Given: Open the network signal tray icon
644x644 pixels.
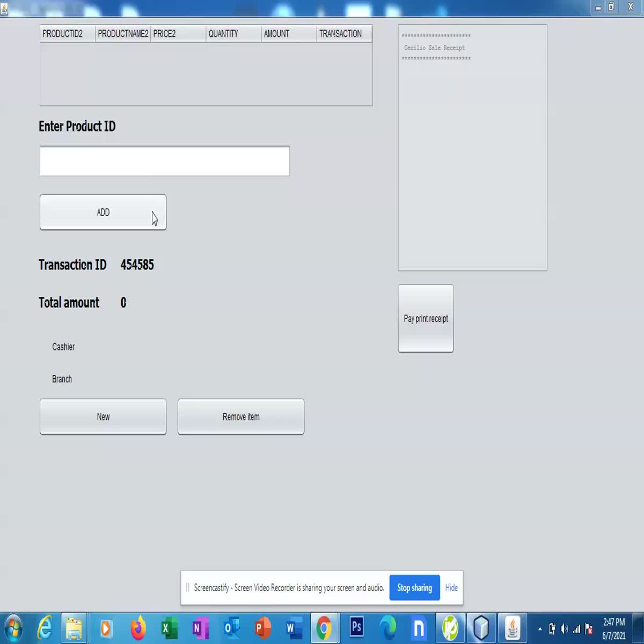Looking at the screenshot, I should (x=576, y=629).
